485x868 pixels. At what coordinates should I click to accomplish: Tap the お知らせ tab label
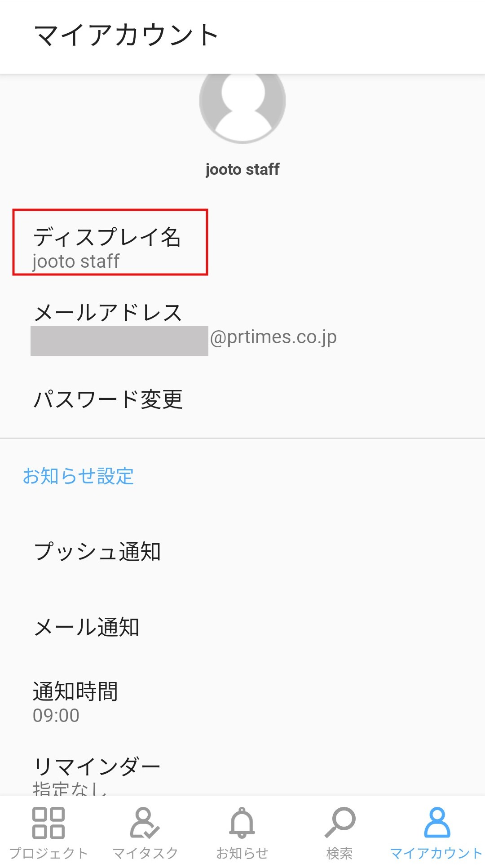pyautogui.click(x=242, y=853)
